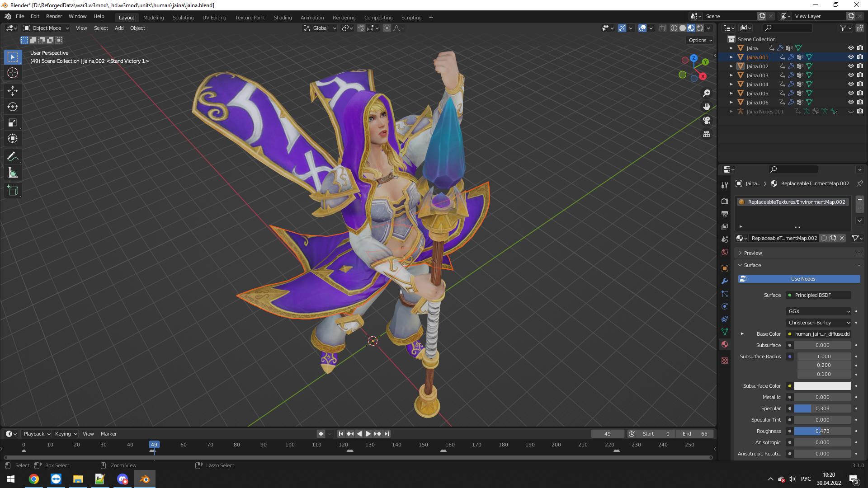868x488 pixels.
Task: Open the Material properties tab icon
Action: (725, 344)
